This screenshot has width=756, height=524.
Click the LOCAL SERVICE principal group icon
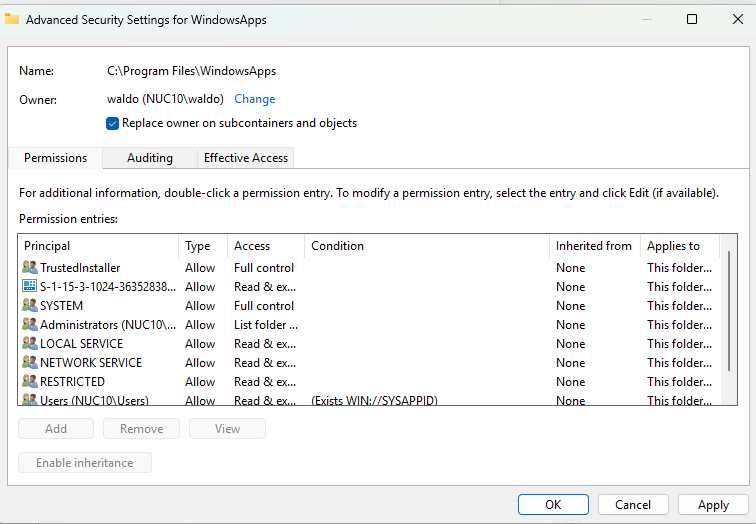pyautogui.click(x=29, y=343)
